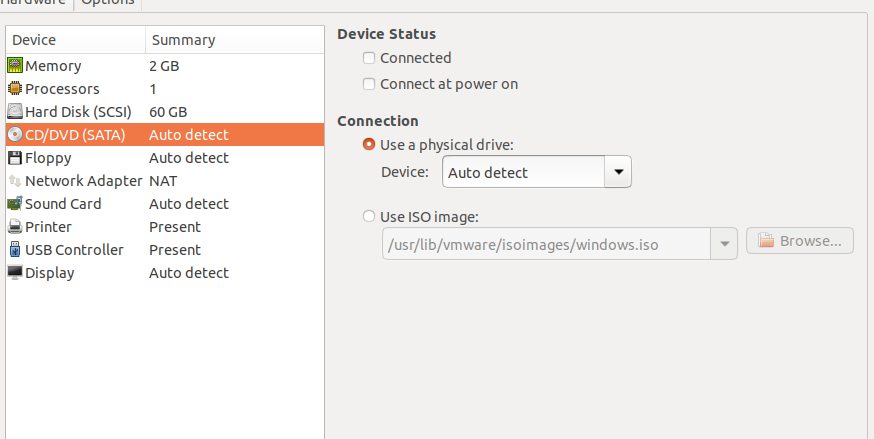Choose Use a physical drive option
Image resolution: width=874 pixels, height=439 pixels.
pyautogui.click(x=370, y=145)
